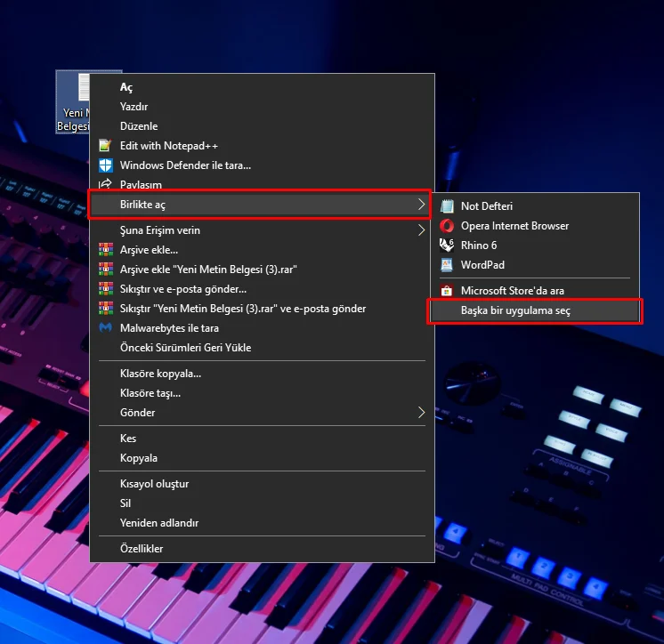
Task: Select Edit with Notepad++
Action: coord(262,146)
